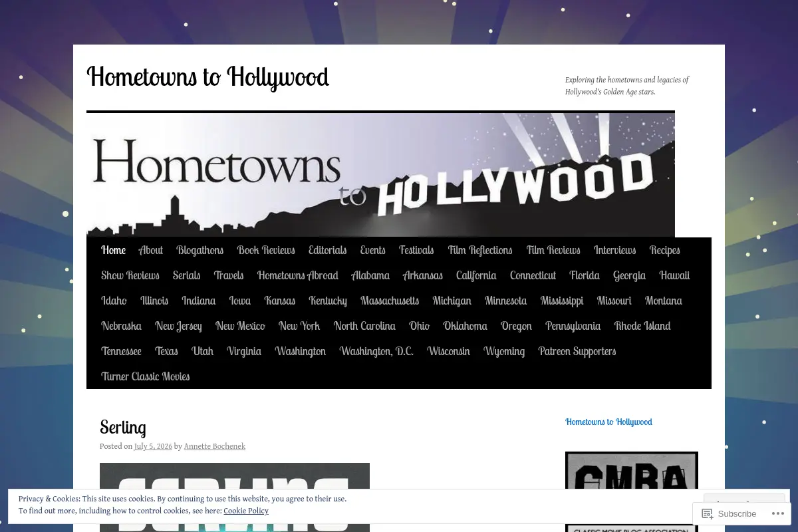
Task: Open Indiana menu item
Action: coord(199,301)
